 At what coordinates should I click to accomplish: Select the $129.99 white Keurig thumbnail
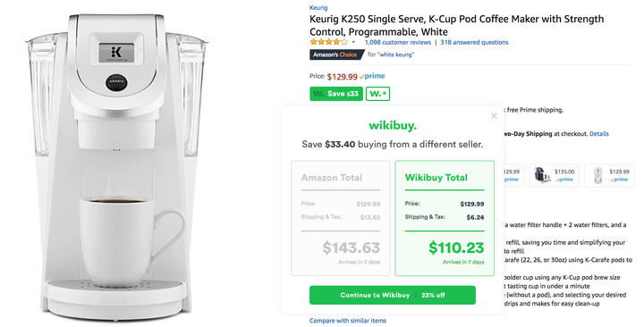coord(609,176)
